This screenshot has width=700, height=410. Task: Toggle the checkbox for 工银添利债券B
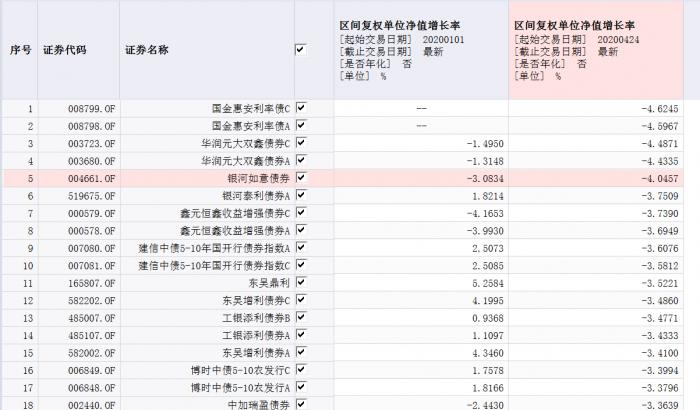point(300,318)
